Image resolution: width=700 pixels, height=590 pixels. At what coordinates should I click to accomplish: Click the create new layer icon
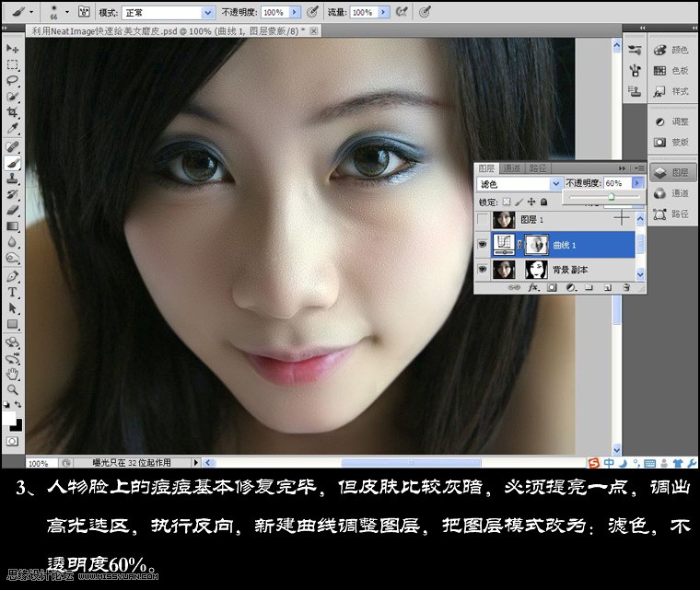coord(608,287)
